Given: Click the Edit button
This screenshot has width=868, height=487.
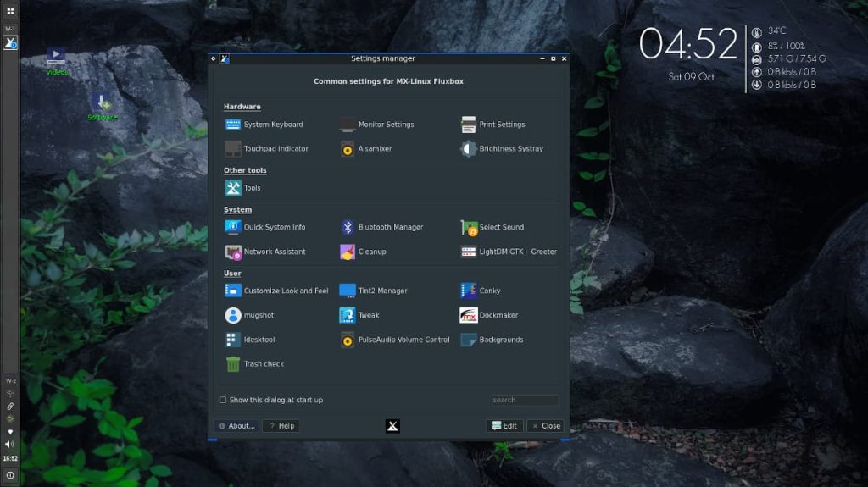Looking at the screenshot, I should click(x=504, y=426).
